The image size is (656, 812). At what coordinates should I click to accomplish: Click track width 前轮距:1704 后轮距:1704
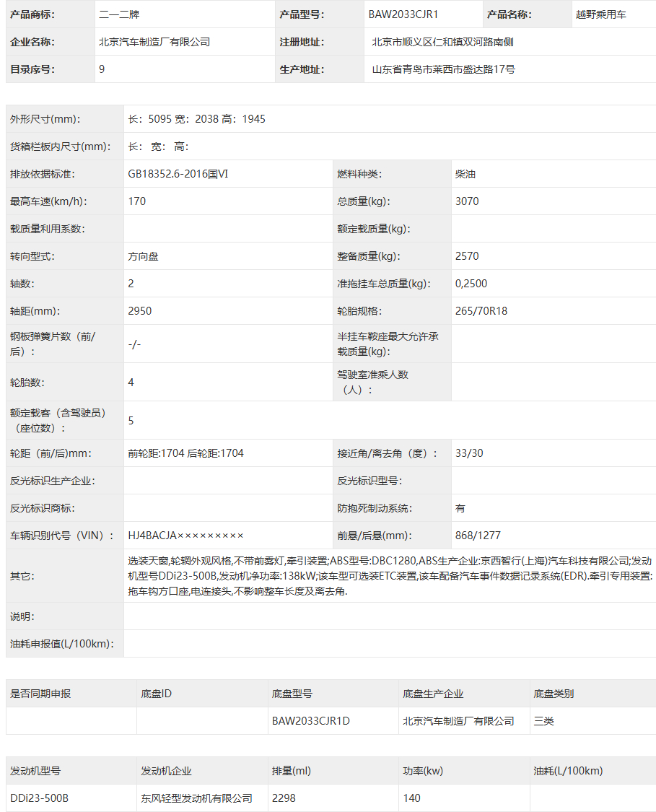pos(186,454)
